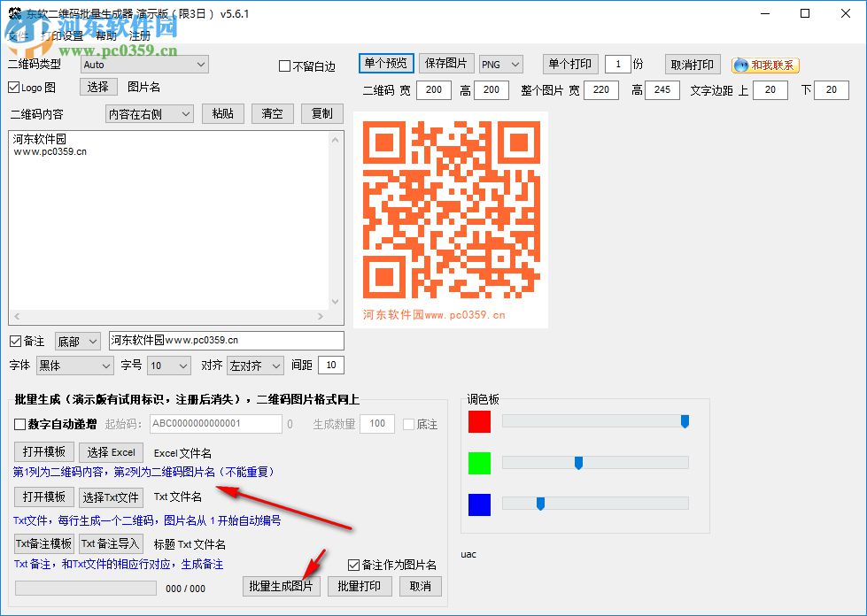The height and width of the screenshot is (616, 867).
Task: Click the 批量生成图片 batch generate button
Action: 281,586
